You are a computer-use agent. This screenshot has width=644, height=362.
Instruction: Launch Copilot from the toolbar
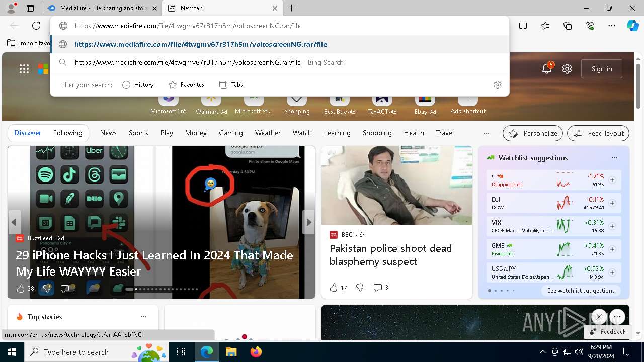click(632, 26)
